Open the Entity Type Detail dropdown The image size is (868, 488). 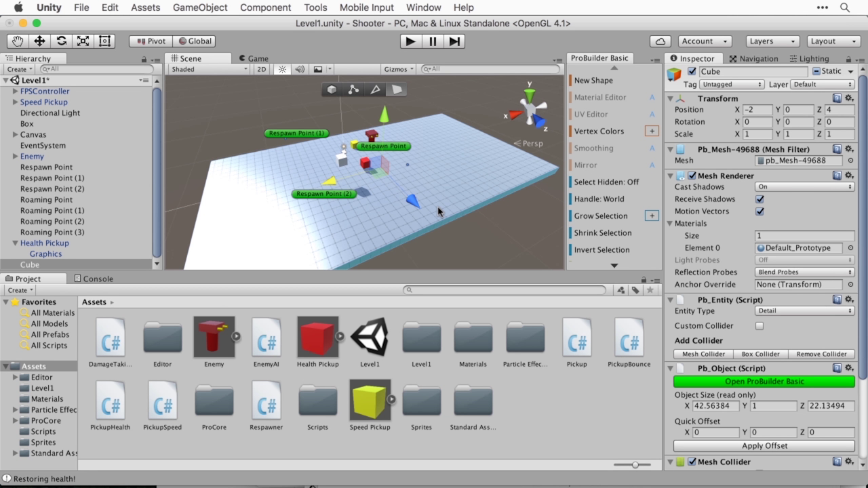pyautogui.click(x=805, y=311)
